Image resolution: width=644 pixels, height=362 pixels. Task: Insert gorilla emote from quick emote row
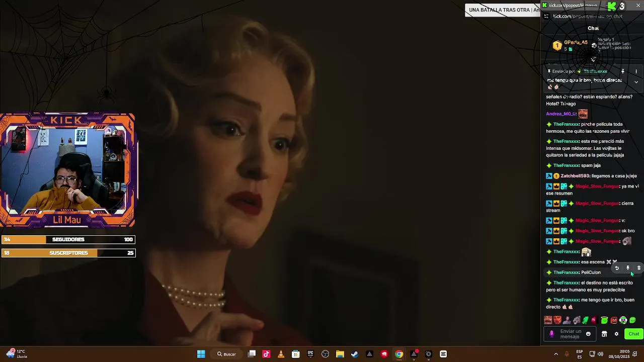pos(576,320)
